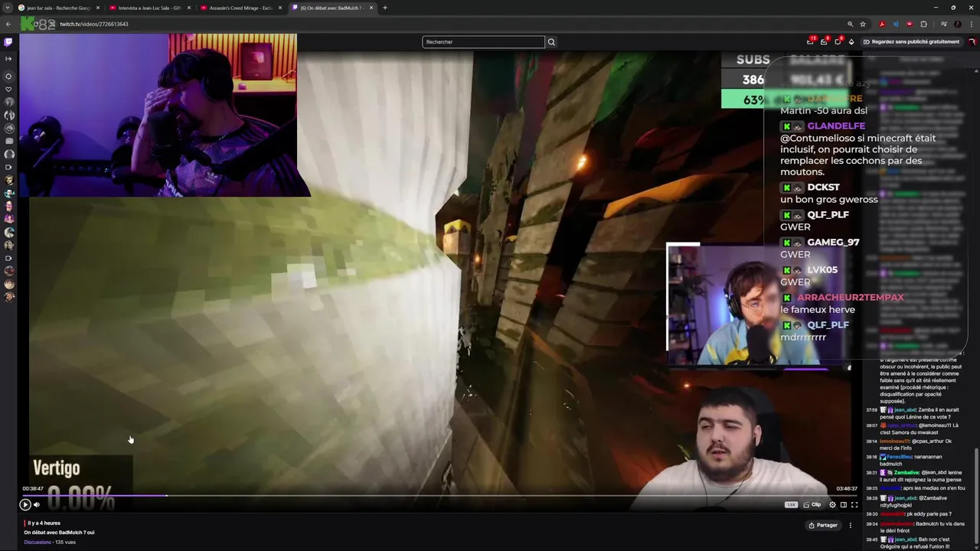
Task: Expand the Twitch left sidebar
Action: 8,58
